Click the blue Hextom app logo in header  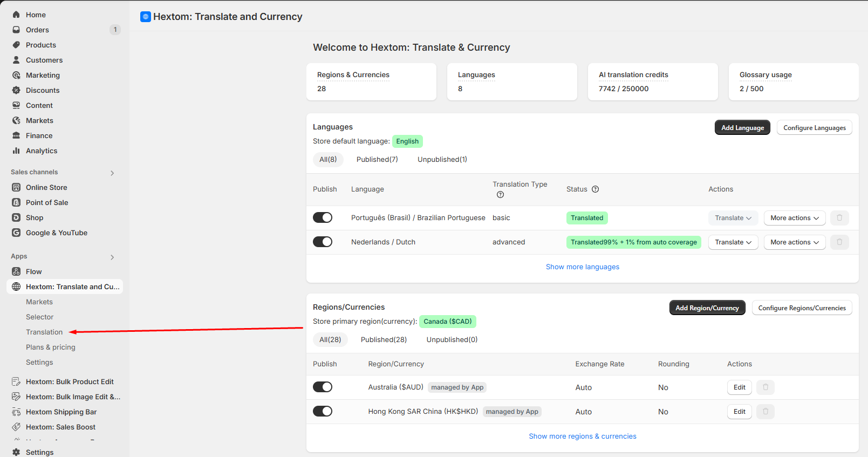[x=145, y=17]
